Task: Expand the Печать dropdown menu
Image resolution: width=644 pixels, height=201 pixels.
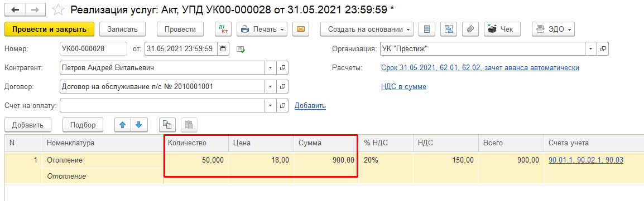Action: point(262,29)
